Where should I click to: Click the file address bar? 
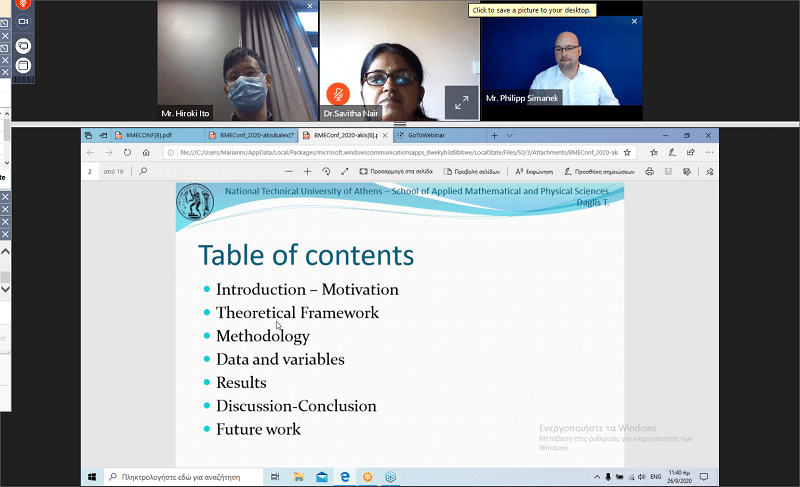(x=400, y=153)
